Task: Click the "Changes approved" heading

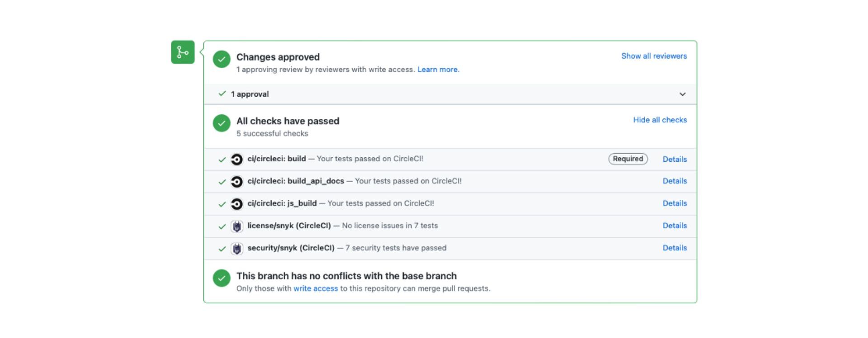Action: point(278,57)
